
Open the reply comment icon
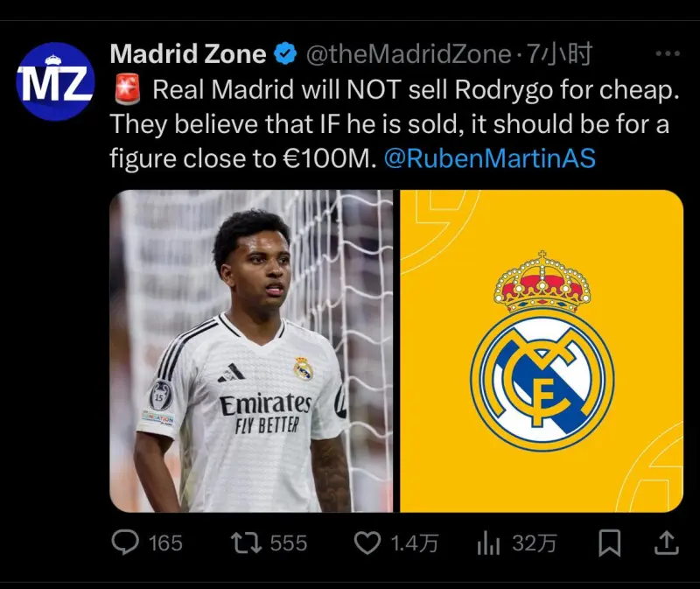pyautogui.click(x=125, y=542)
